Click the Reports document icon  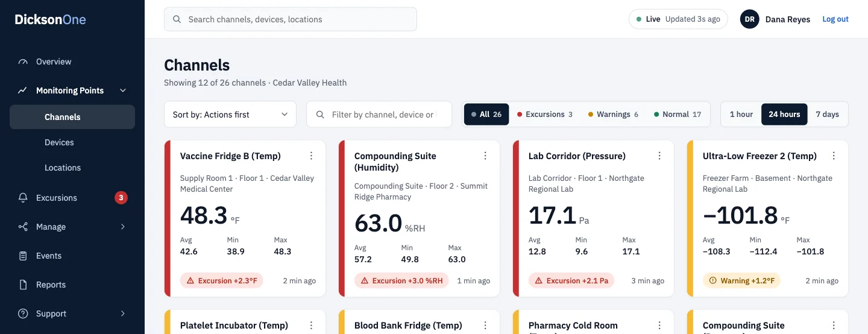coord(23,285)
